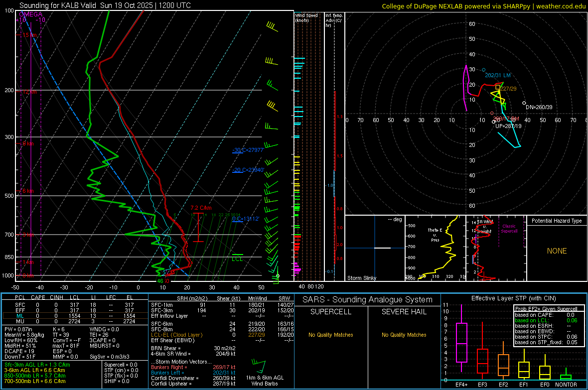This screenshot has height=390, width=588.
Task: Click the Theta-E v. Pres label
Action: [x=435, y=235]
